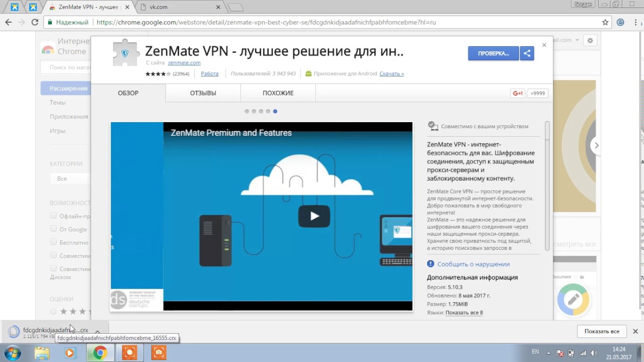Select the ОБЗОР tab
644x362 pixels.
128,93
